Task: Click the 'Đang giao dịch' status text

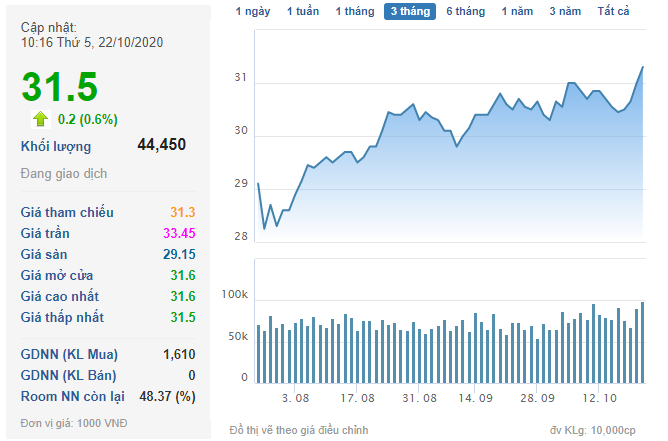Action: [64, 174]
